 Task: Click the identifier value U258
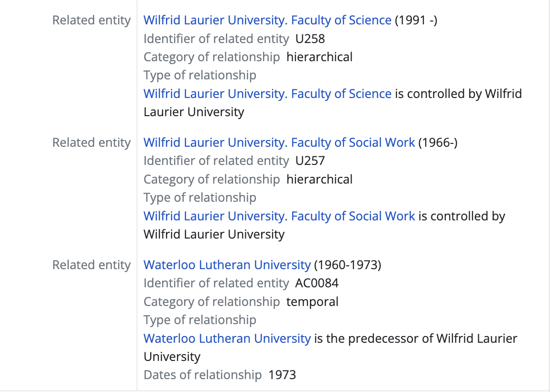click(310, 39)
